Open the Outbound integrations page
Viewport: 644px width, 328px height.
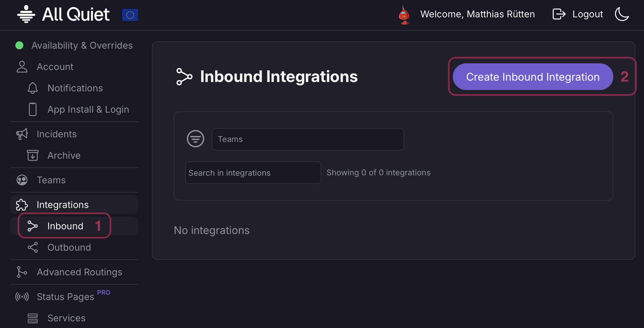pyautogui.click(x=69, y=247)
